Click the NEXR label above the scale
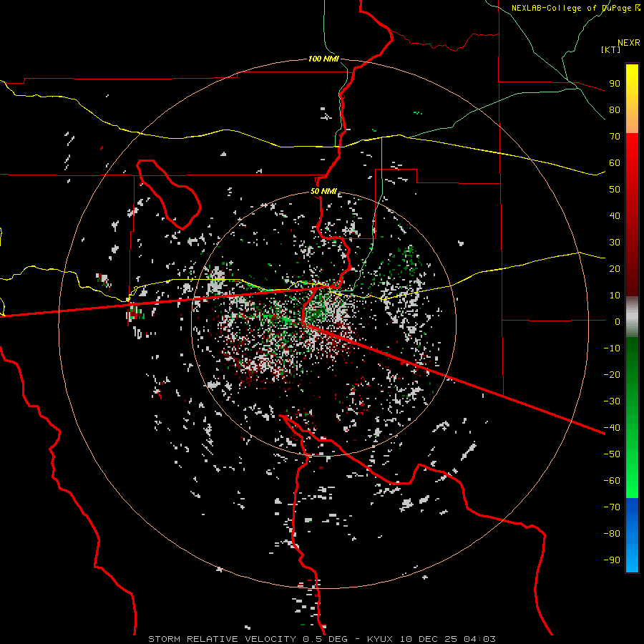Viewport: 644px width, 644px height. 629,43
